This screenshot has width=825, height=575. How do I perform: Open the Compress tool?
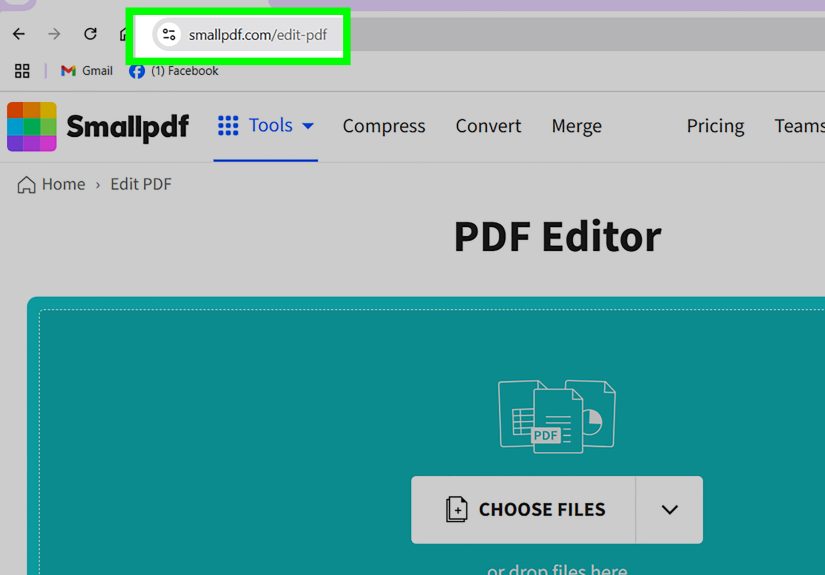click(384, 126)
